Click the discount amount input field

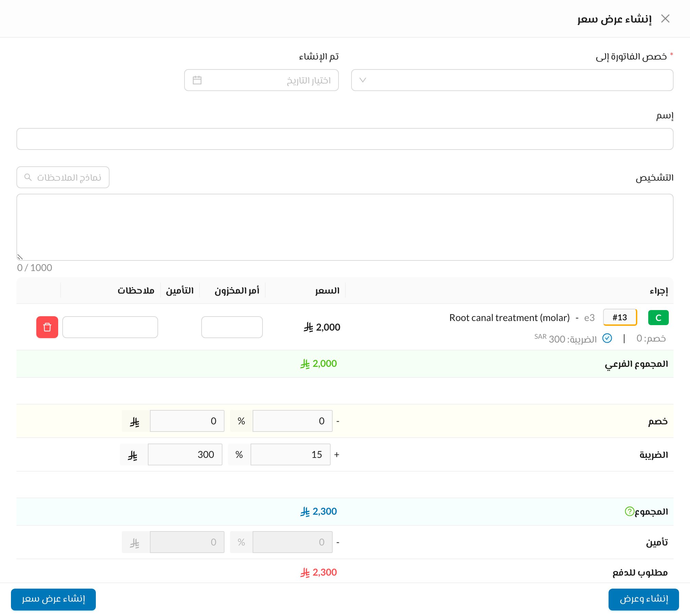(x=187, y=421)
